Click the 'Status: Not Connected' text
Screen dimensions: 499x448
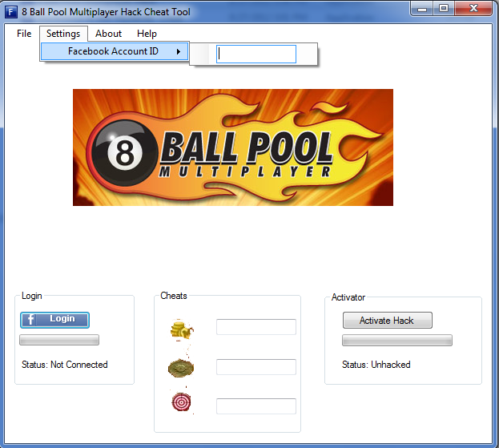(65, 365)
